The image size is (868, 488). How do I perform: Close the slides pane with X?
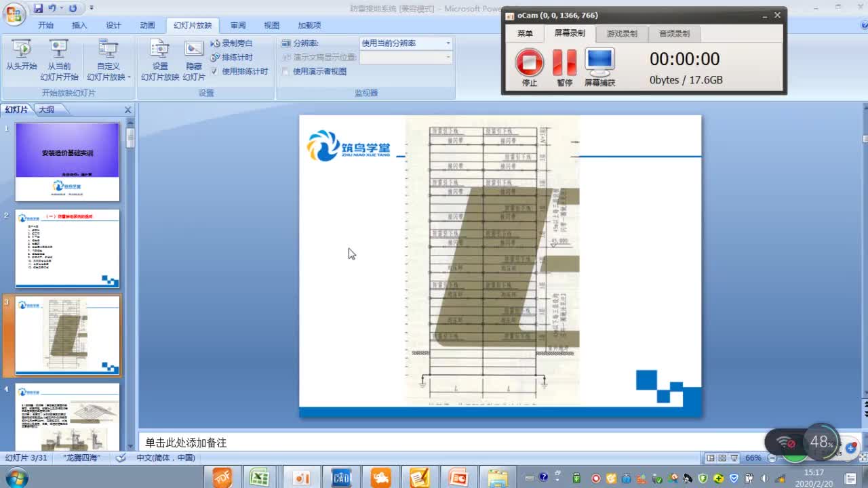pos(127,110)
